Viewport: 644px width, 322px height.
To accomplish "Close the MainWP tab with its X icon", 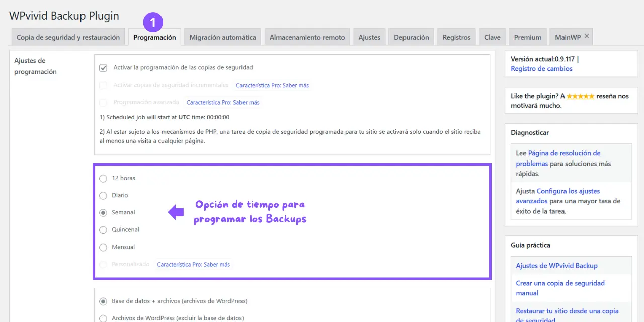I will (x=587, y=37).
